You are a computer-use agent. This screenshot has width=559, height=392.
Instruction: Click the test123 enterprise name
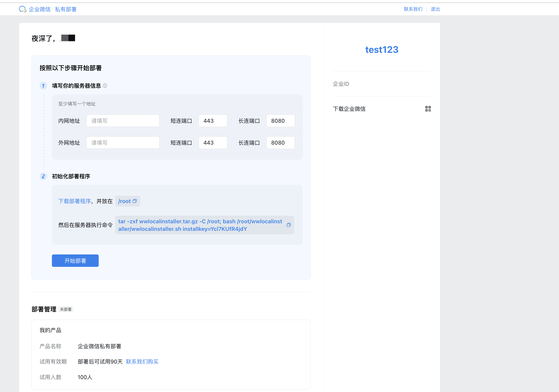coord(382,50)
